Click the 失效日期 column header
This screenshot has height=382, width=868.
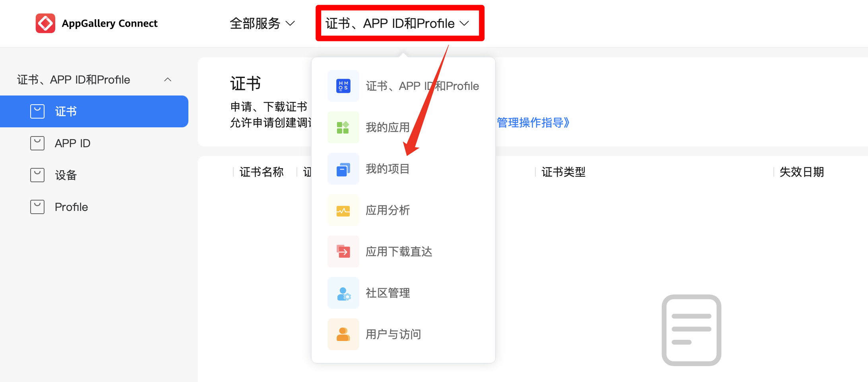pyautogui.click(x=802, y=172)
